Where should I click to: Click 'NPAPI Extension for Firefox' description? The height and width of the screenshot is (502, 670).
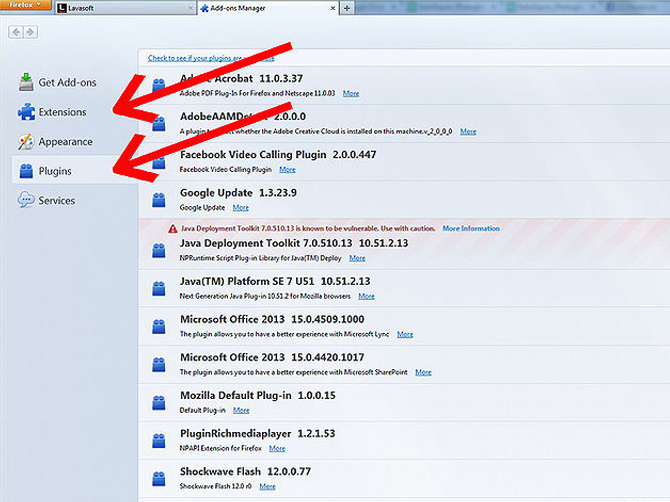click(220, 448)
